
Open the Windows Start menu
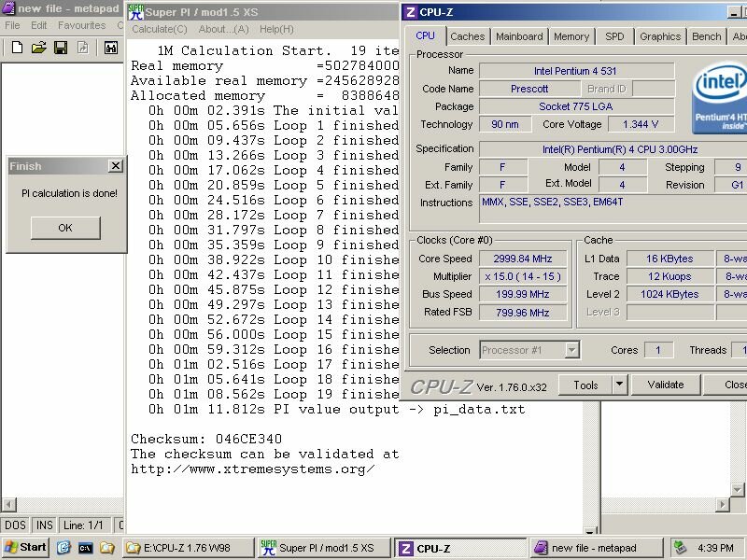click(x=25, y=548)
